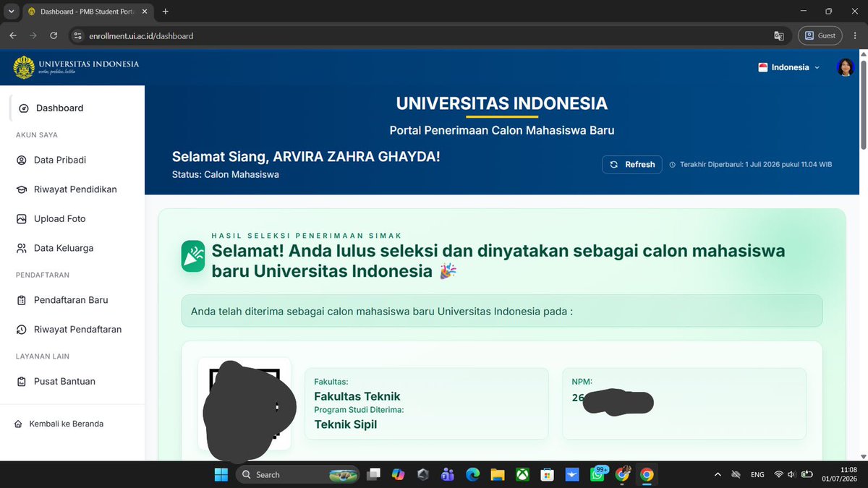Click the Status: Calon Mahasiswa text
Image resolution: width=868 pixels, height=488 pixels.
pyautogui.click(x=226, y=174)
